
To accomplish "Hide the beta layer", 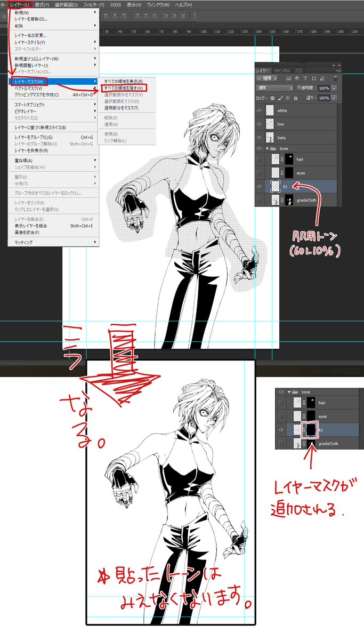I will pos(259,138).
